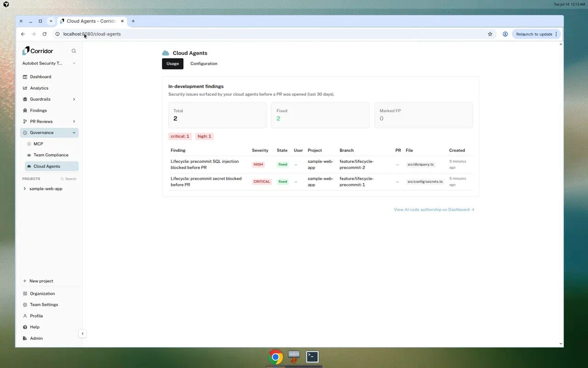Open Findings in the sidebar
588x368 pixels.
click(x=49, y=110)
